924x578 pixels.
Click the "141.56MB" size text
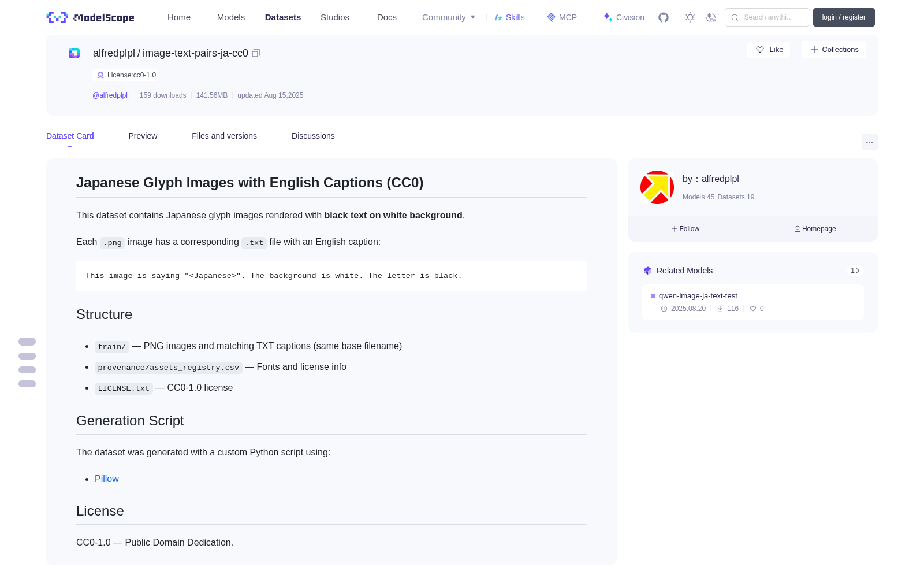click(x=212, y=95)
